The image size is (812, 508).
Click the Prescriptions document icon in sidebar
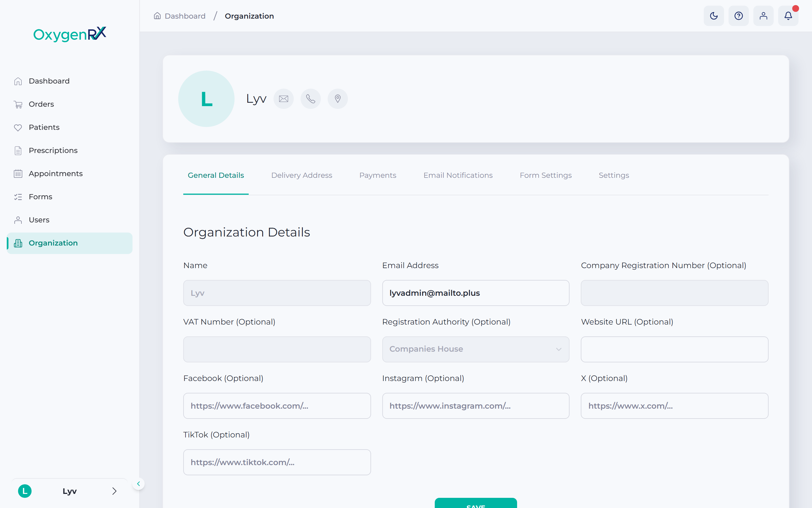[18, 150]
